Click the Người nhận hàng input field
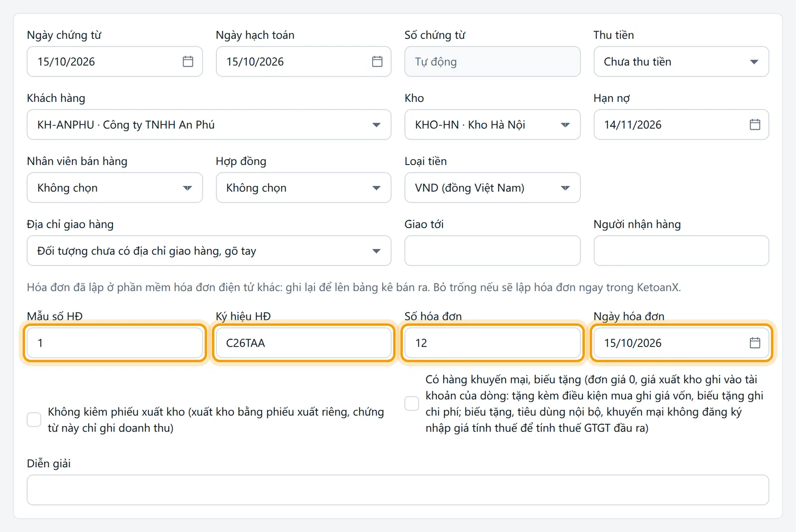 pyautogui.click(x=681, y=251)
